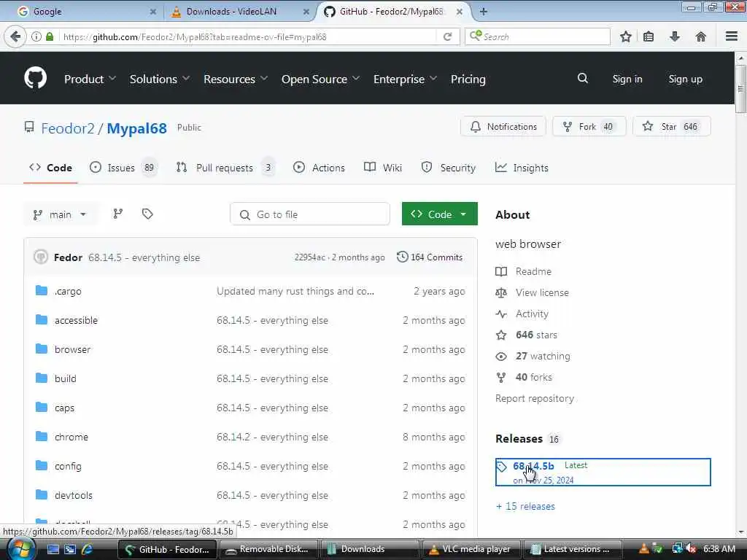747x560 pixels.
Task: Open the 68.14.5b latest release
Action: tap(533, 466)
